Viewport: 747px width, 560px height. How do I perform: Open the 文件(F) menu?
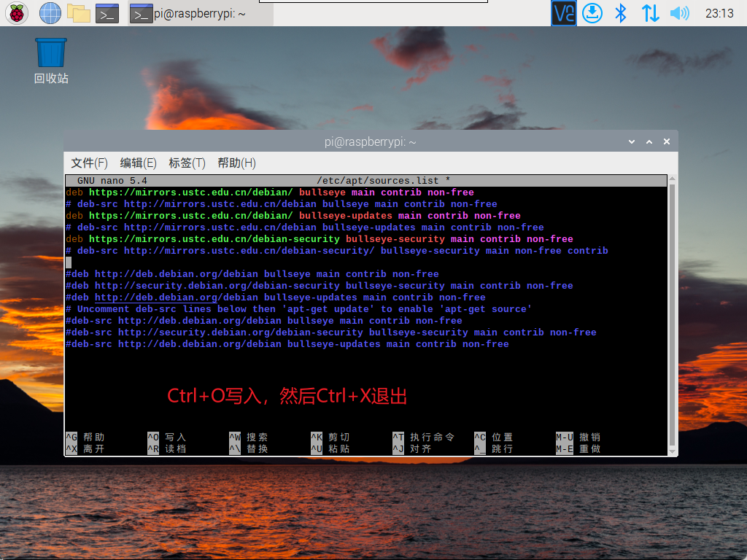[89, 163]
